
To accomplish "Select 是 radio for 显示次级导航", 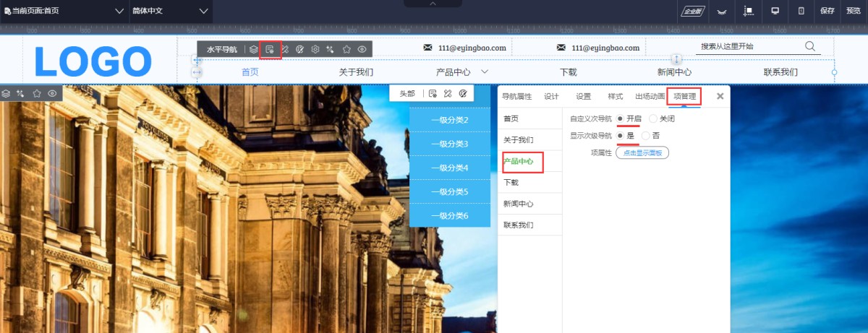I will click(620, 135).
